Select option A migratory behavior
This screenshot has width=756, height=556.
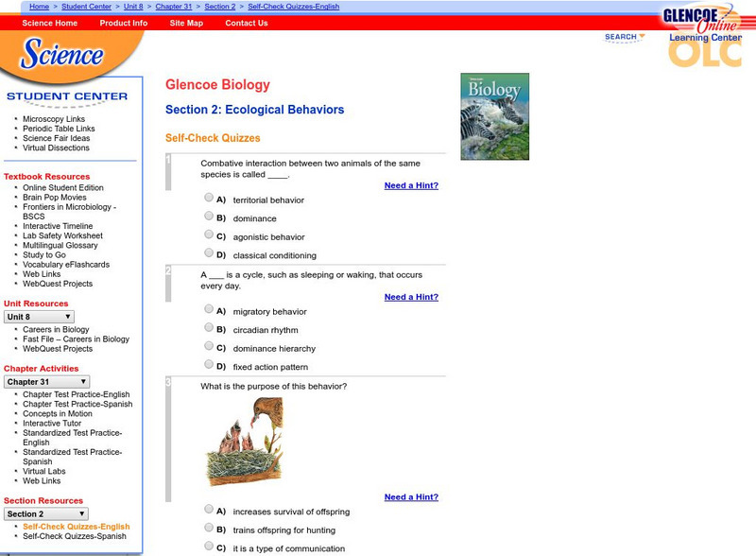click(x=209, y=309)
